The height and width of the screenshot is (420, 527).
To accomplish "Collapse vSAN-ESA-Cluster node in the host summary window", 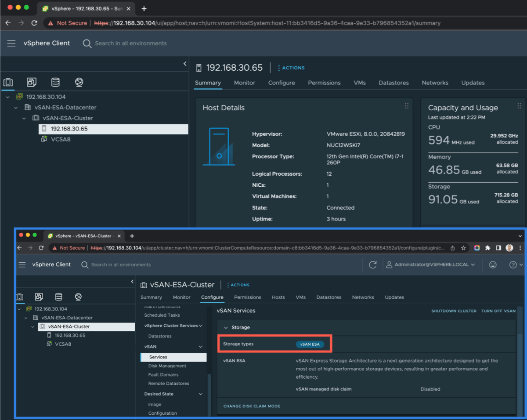I will (24, 118).
